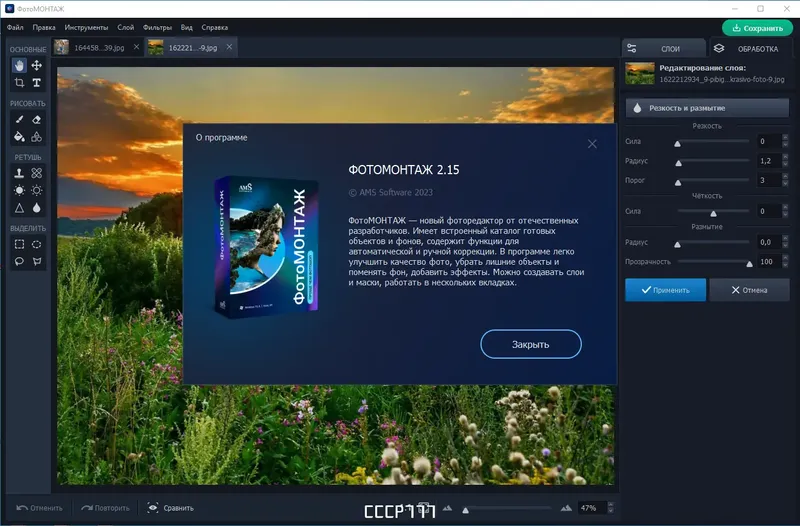Click the Повторить redo button

(105, 508)
